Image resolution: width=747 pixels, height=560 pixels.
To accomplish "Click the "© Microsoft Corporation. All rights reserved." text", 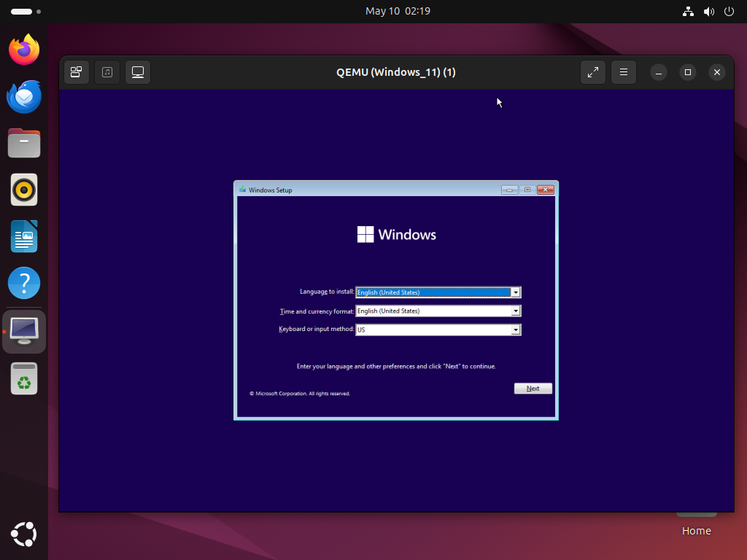I will click(x=300, y=393).
